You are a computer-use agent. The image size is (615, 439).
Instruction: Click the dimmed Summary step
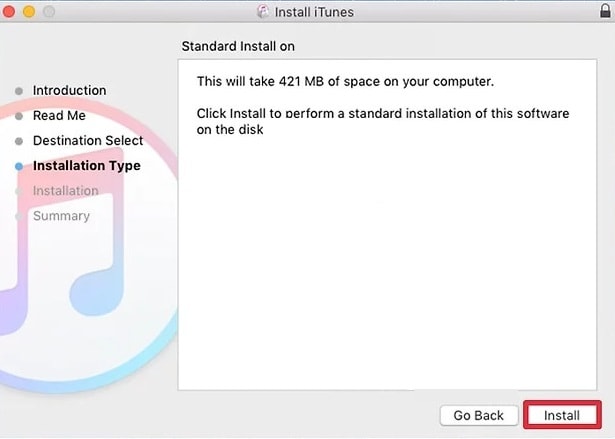(x=61, y=216)
